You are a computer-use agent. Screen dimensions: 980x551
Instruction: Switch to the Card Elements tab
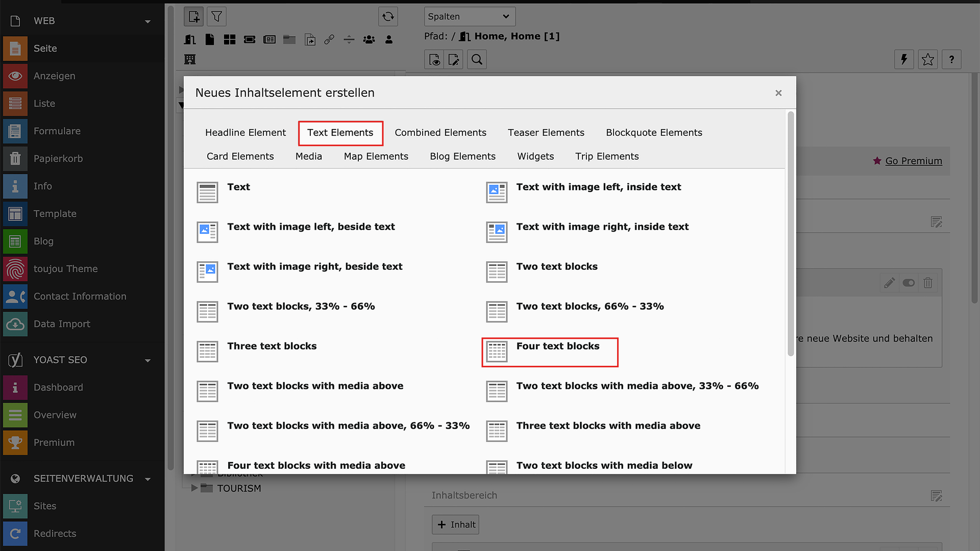coord(240,156)
